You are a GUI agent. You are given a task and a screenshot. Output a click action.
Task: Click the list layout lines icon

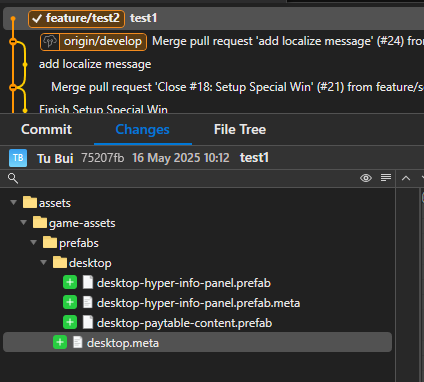coord(386,178)
